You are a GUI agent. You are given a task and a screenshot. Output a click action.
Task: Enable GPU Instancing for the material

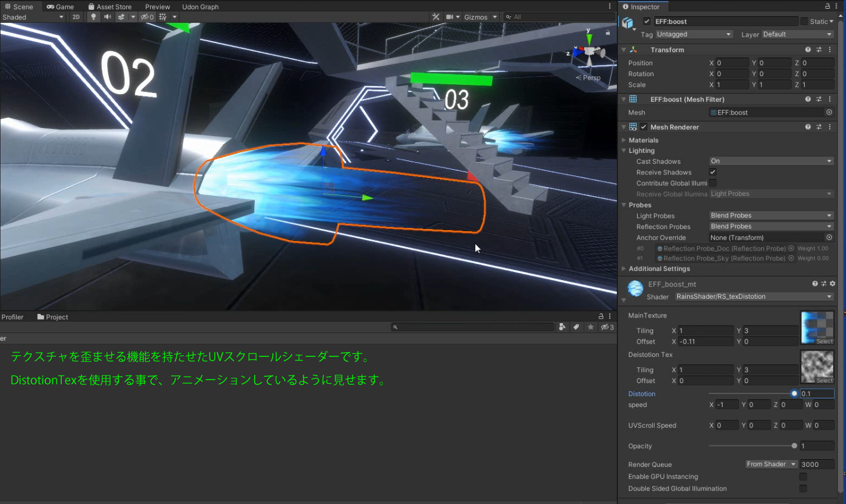(803, 476)
